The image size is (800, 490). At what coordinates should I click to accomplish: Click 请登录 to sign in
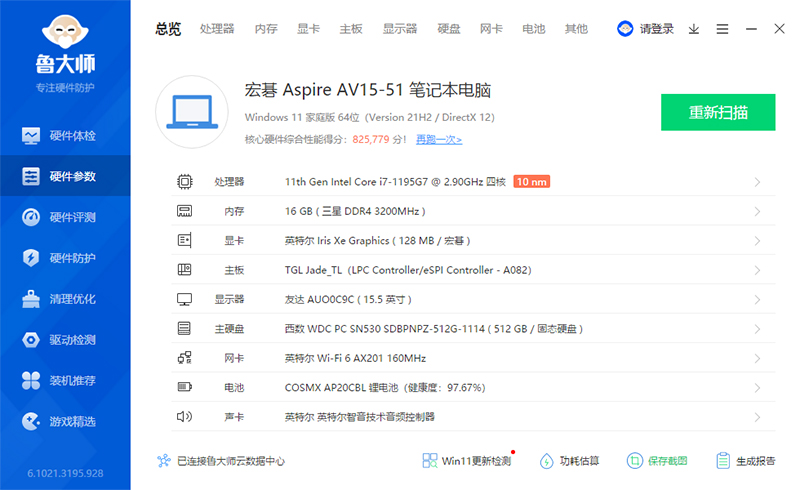point(646,29)
